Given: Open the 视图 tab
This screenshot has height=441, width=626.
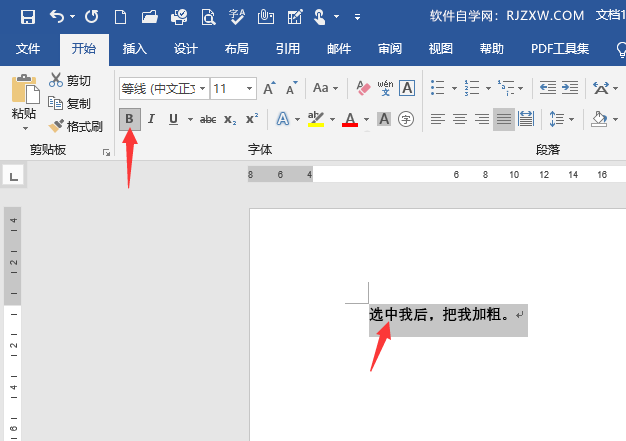Looking at the screenshot, I should (440, 49).
